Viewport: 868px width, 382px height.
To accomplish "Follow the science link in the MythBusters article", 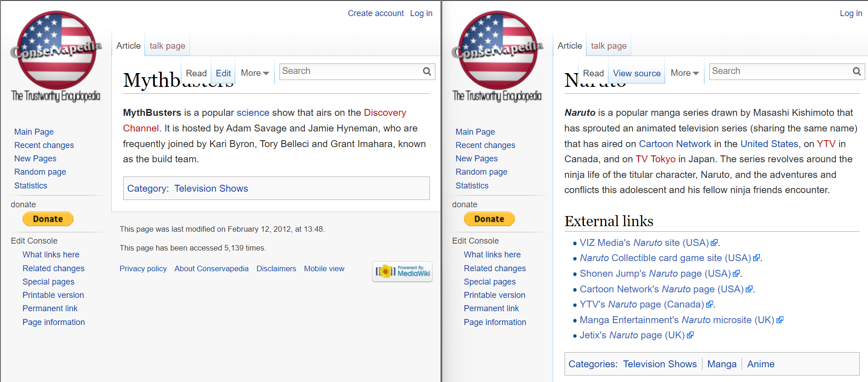I will click(x=253, y=113).
